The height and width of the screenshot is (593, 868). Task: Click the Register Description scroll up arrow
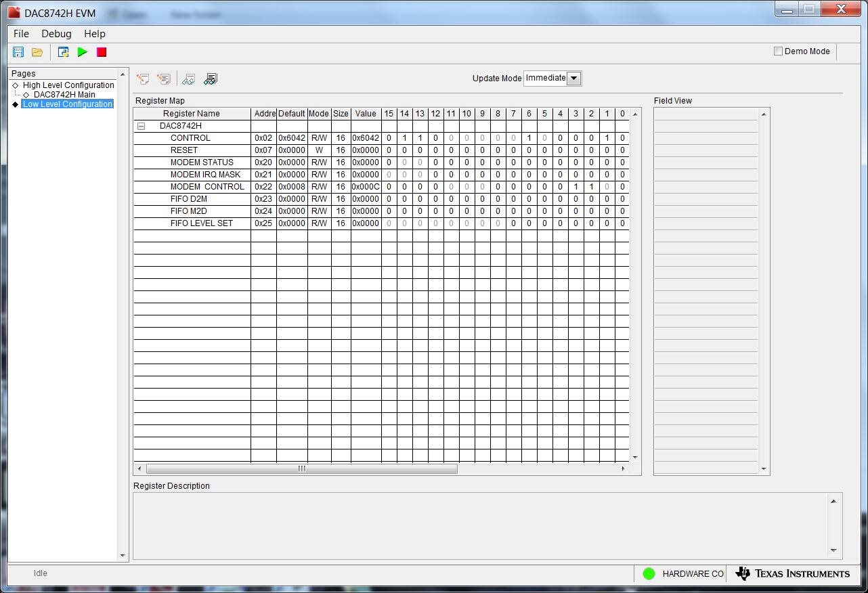point(833,501)
